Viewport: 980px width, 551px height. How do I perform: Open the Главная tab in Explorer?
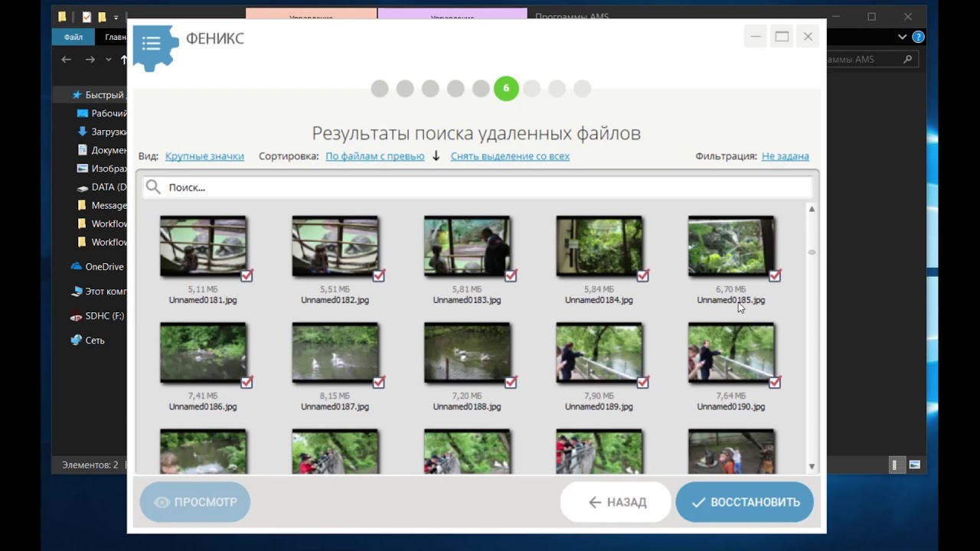115,37
